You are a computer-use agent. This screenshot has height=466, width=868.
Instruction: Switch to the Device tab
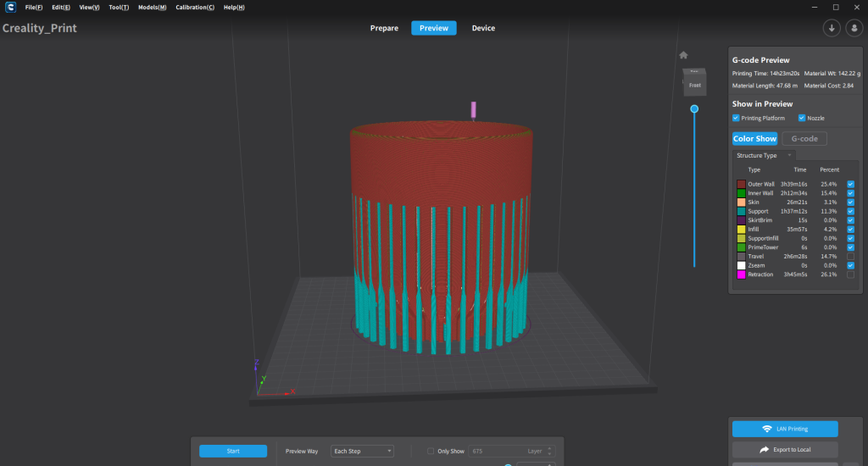pyautogui.click(x=483, y=28)
